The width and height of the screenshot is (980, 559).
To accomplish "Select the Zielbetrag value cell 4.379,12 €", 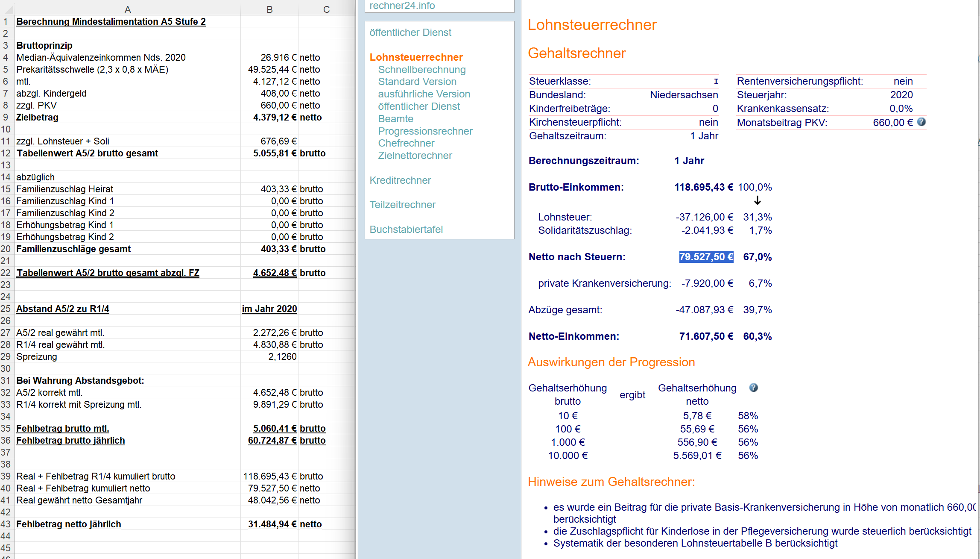I will (x=269, y=117).
